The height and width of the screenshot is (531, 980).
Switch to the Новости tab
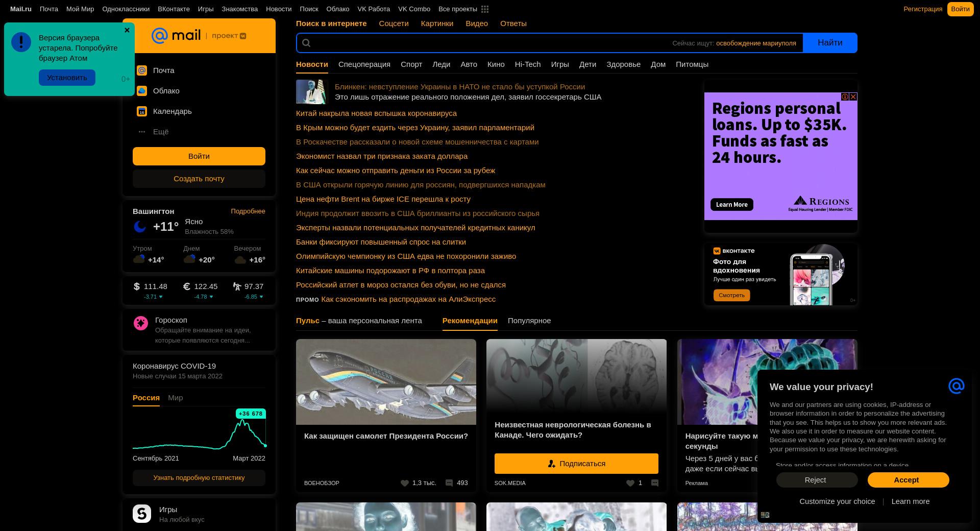click(x=312, y=64)
